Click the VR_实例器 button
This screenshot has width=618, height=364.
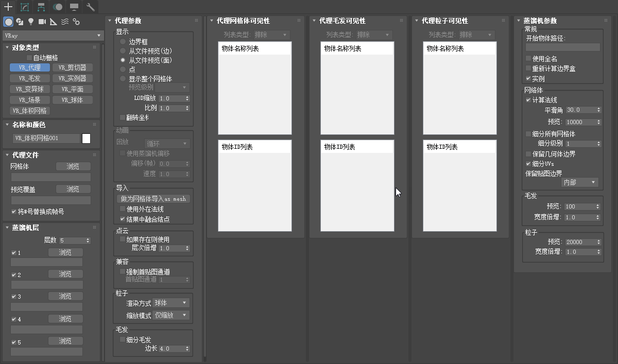73,78
